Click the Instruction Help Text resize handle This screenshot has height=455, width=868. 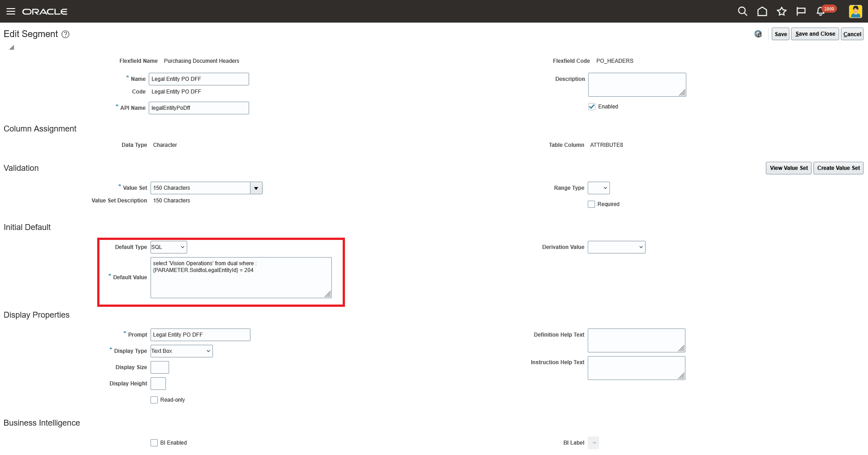[682, 376]
